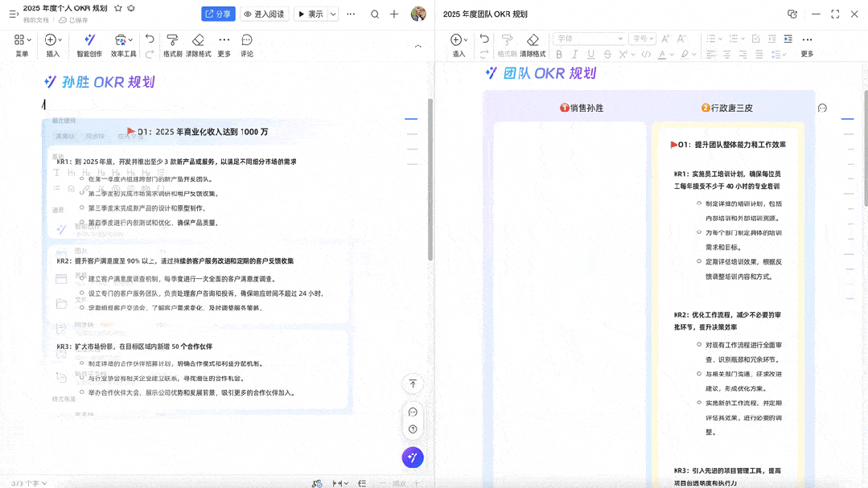Click the search magnifier icon
Image resolution: width=868 pixels, height=488 pixels.
[375, 14]
